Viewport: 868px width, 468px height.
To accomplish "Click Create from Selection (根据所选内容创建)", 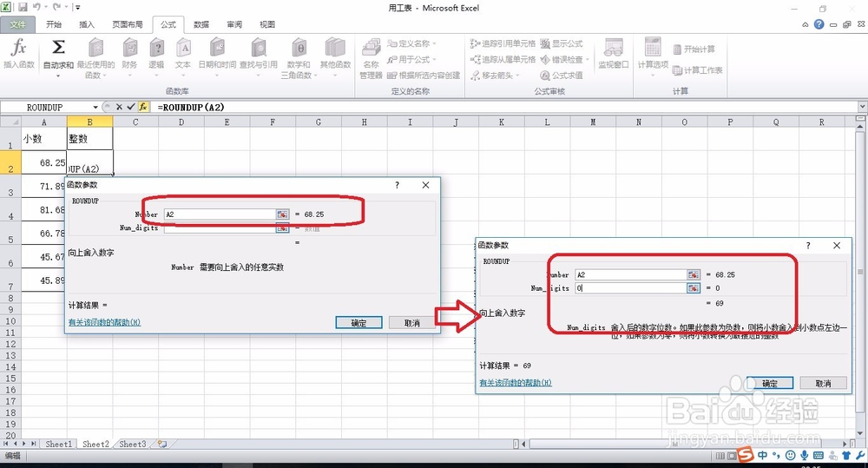I will (424, 76).
